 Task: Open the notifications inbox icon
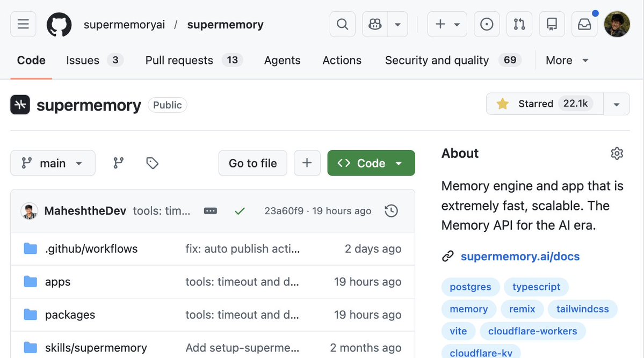click(584, 24)
